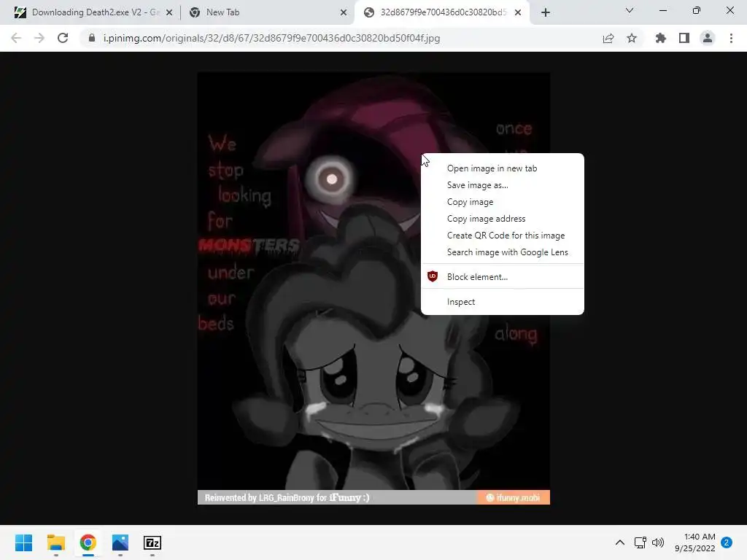The image size is (747, 560).
Task: Open the Windows Start menu
Action: coord(23,542)
